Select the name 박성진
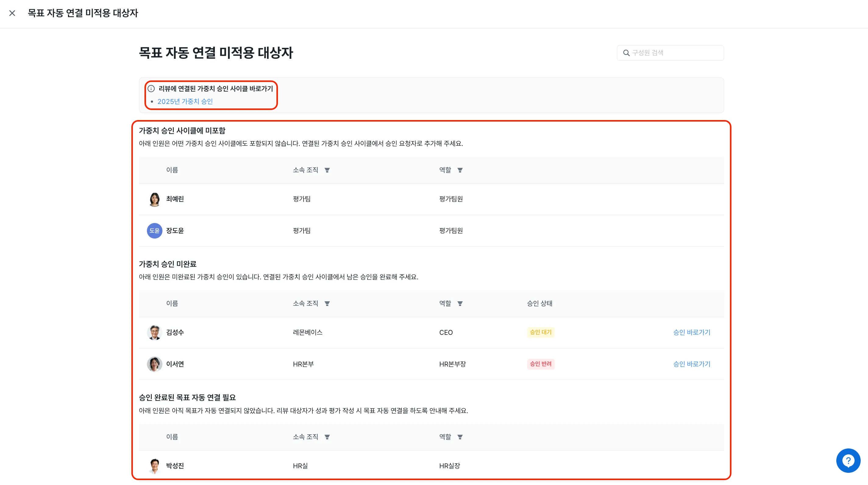The image size is (868, 485). tap(175, 466)
